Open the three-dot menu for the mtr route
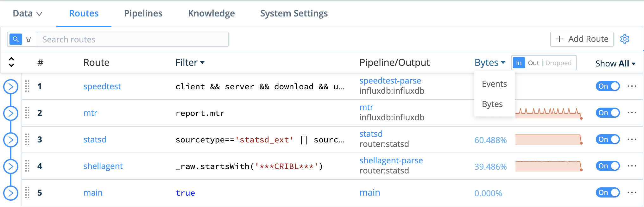The width and height of the screenshot is (644, 207). 632,113
